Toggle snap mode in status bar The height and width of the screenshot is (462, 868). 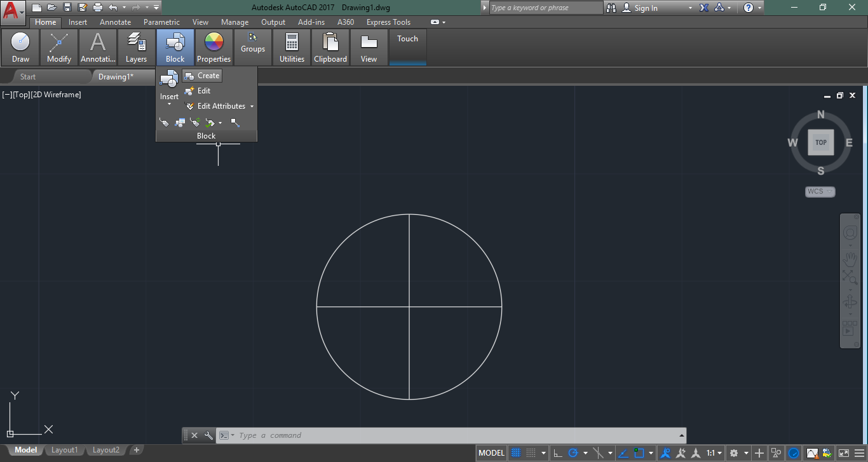point(531,453)
